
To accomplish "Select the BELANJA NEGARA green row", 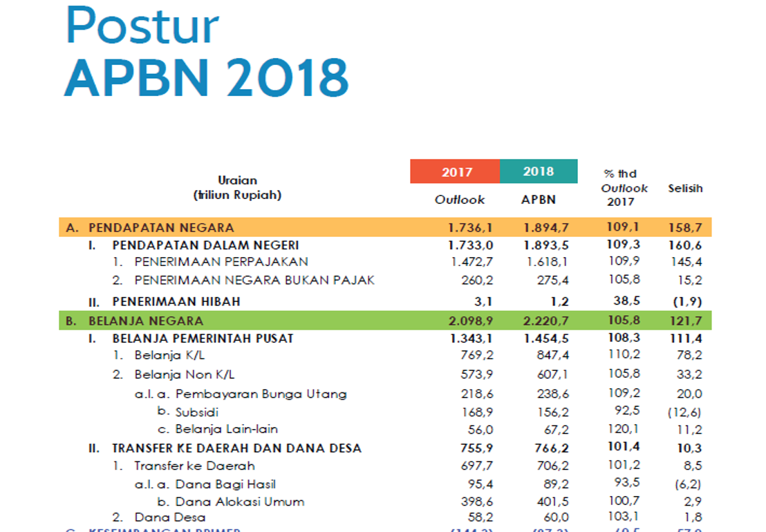I will click(x=385, y=321).
